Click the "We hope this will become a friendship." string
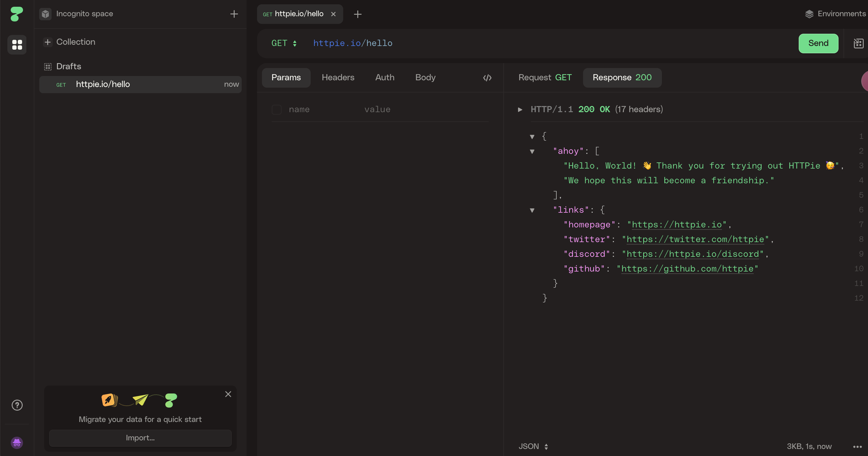 (669, 180)
